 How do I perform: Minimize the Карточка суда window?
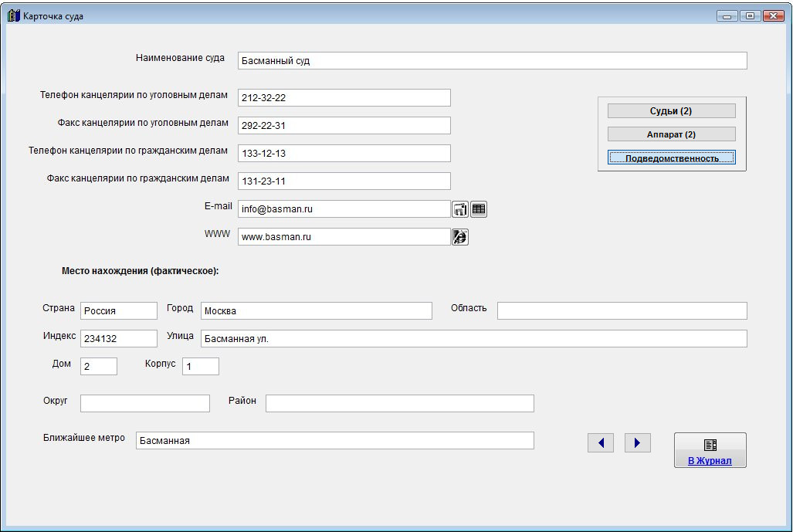(727, 16)
